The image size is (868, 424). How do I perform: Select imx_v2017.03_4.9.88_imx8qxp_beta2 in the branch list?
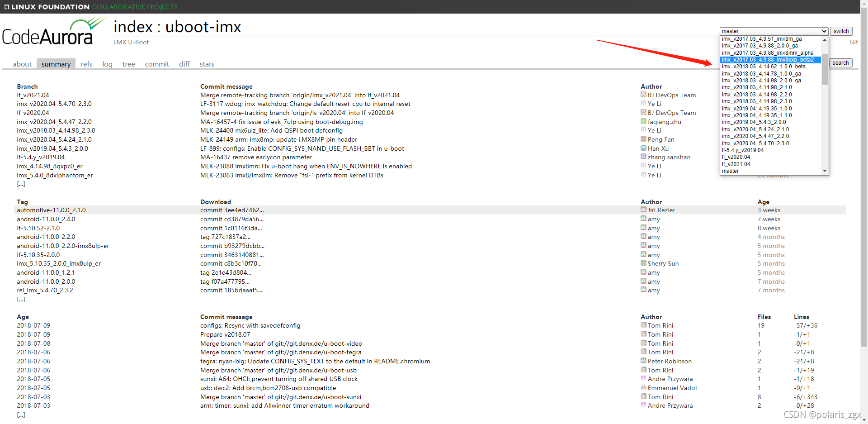(770, 60)
